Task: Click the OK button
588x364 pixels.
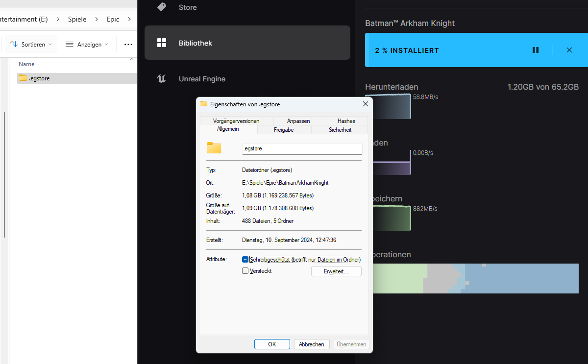Action: pos(272,344)
